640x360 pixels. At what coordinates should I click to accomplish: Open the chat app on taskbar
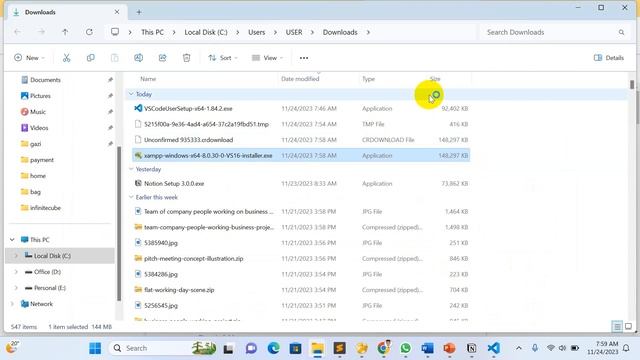251,348
